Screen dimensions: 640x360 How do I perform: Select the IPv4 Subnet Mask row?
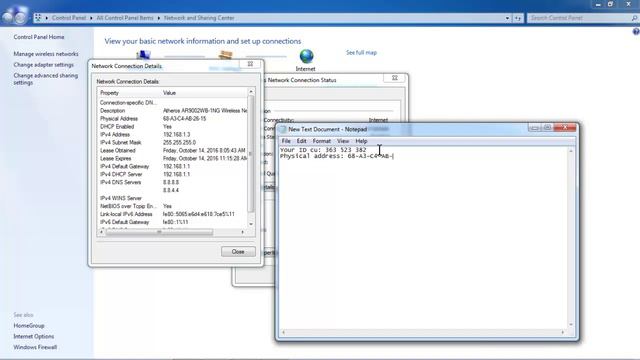tap(173, 142)
